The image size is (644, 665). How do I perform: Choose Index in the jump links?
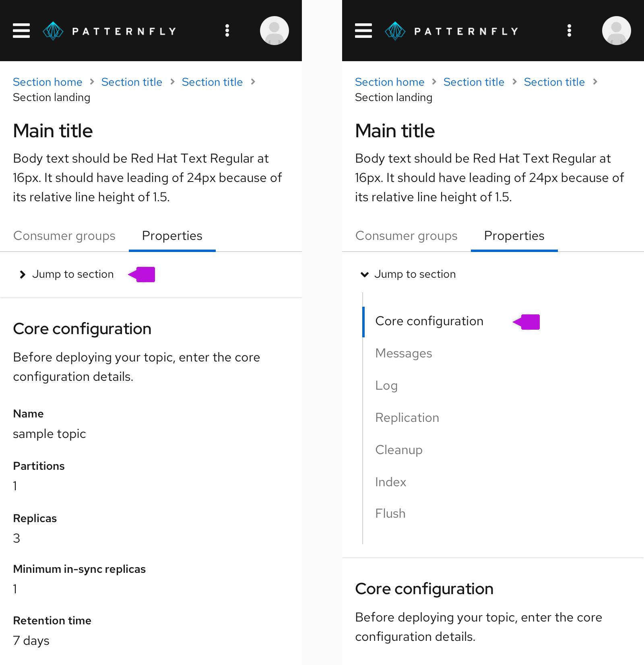pyautogui.click(x=390, y=482)
